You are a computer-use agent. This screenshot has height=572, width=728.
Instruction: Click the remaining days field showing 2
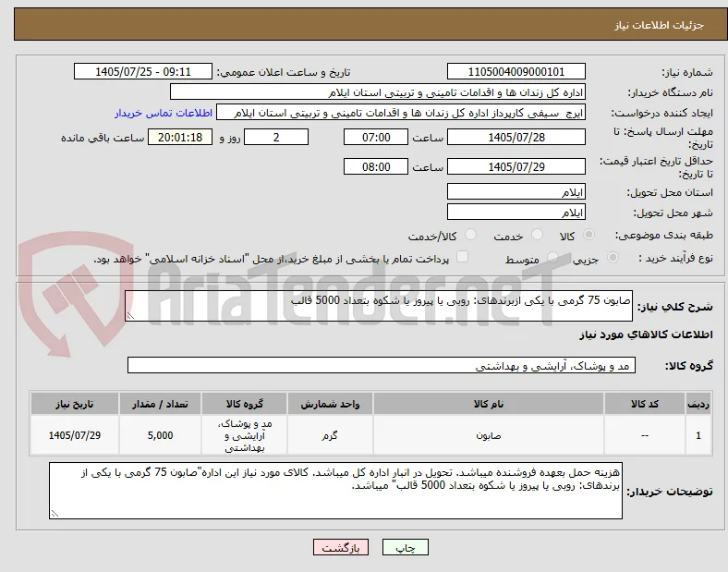coord(276,137)
